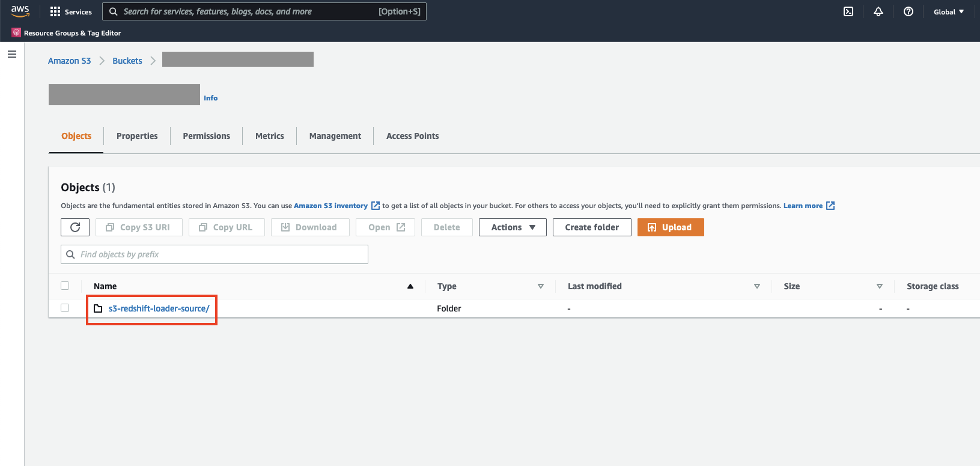Open the Global region dropdown
Image resolution: width=980 pixels, height=466 pixels.
(x=949, y=11)
